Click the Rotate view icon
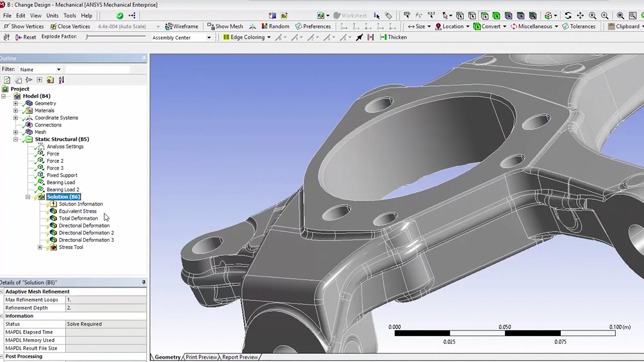The height and width of the screenshot is (362, 644). (x=568, y=16)
